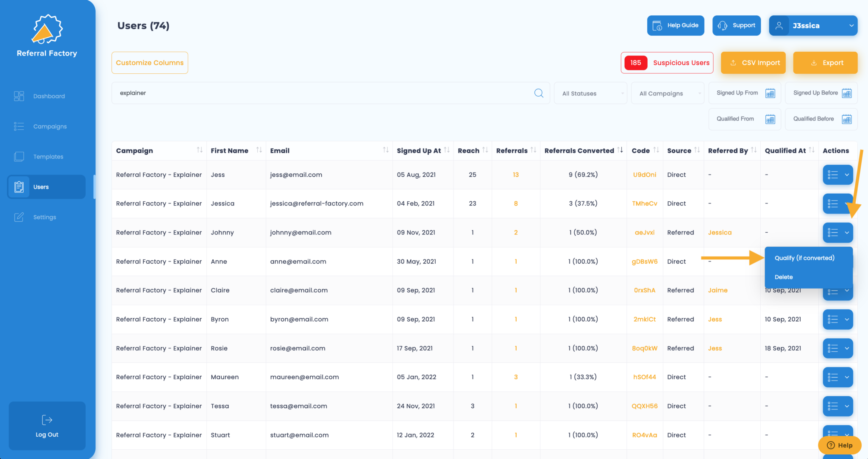868x459 pixels.
Task: Click Referred By Jessica link
Action: point(720,232)
